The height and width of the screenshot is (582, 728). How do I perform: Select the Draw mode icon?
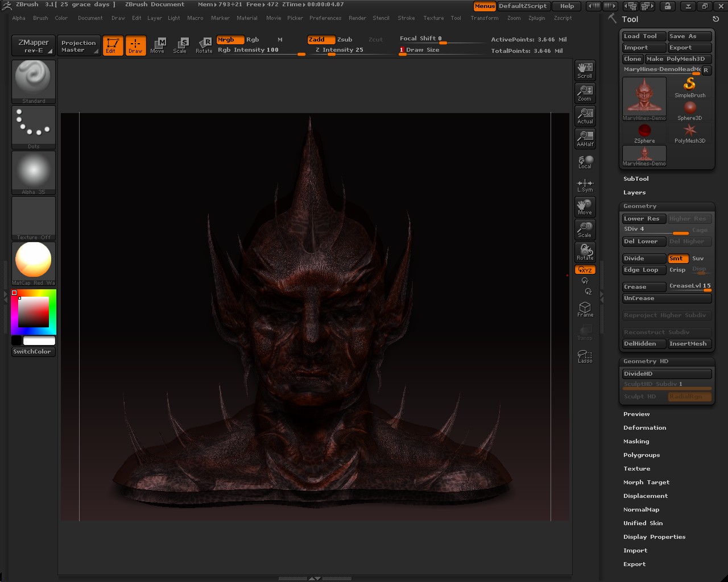[136, 45]
